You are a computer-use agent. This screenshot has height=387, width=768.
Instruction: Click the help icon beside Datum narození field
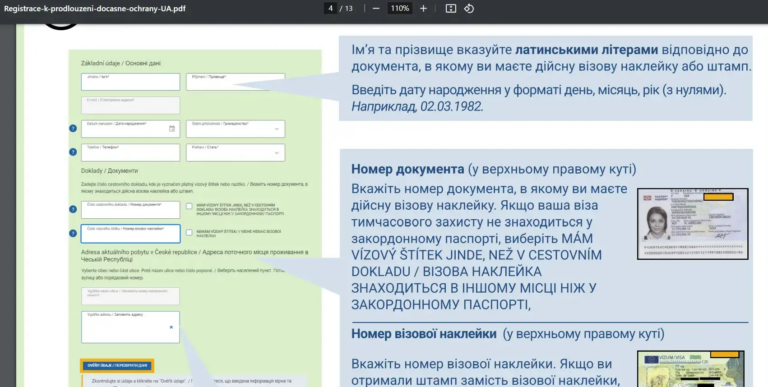tap(73, 128)
